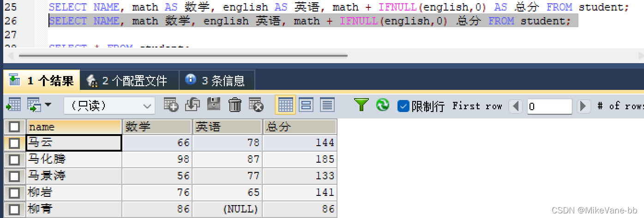Click the cancel changes icon

256,105
